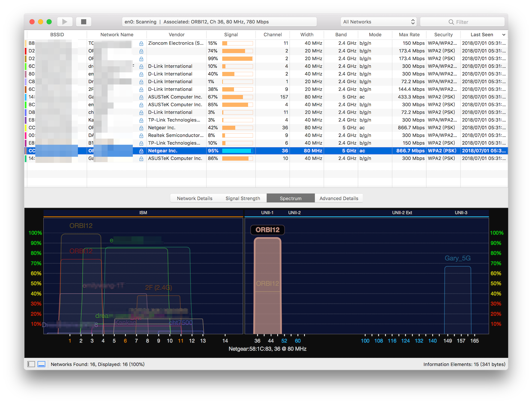The width and height of the screenshot is (532, 404).
Task: Toggle the bottom details pane icon in status bar
Action: [41, 364]
